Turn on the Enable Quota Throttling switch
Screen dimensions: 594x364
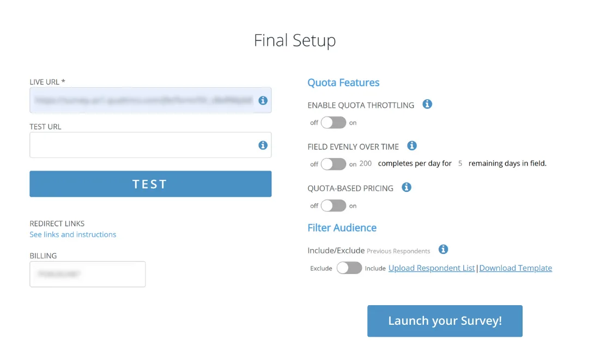click(x=333, y=123)
